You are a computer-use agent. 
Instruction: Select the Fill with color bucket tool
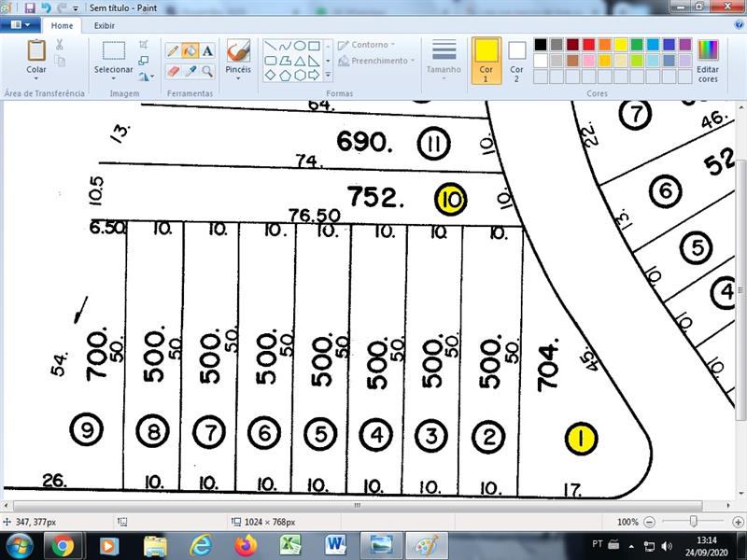pyautogui.click(x=190, y=50)
